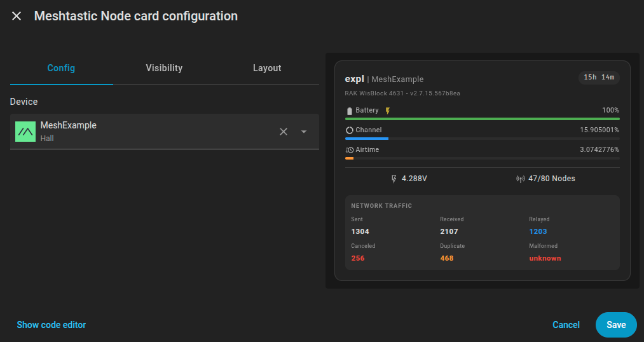This screenshot has width=644, height=342.
Task: Click the '100%' battery value
Action: tap(610, 111)
